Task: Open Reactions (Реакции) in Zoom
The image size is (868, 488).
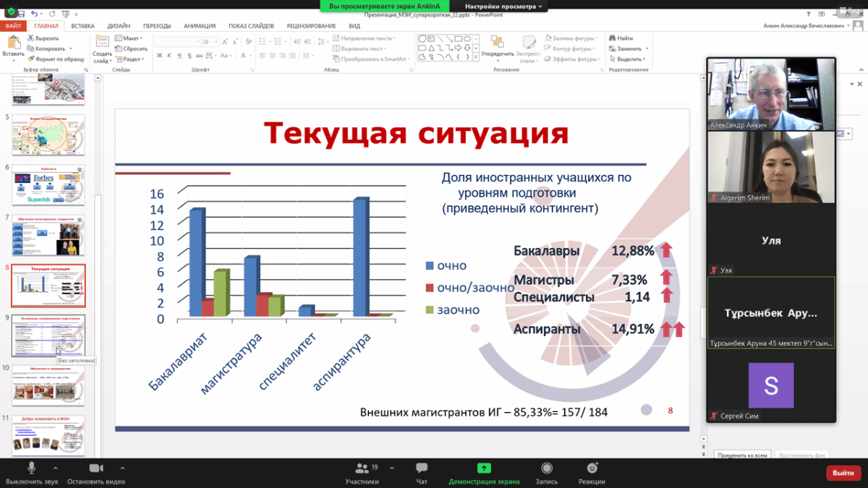Action: click(592, 473)
